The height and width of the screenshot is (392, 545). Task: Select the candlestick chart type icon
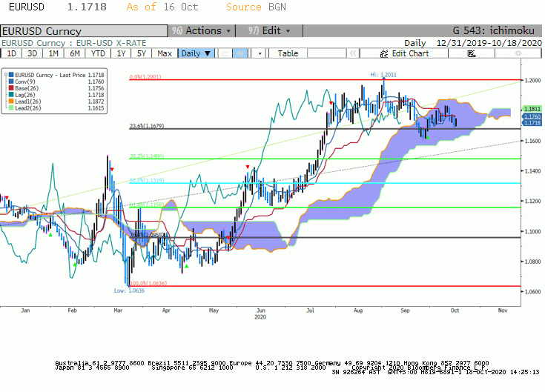[240, 53]
